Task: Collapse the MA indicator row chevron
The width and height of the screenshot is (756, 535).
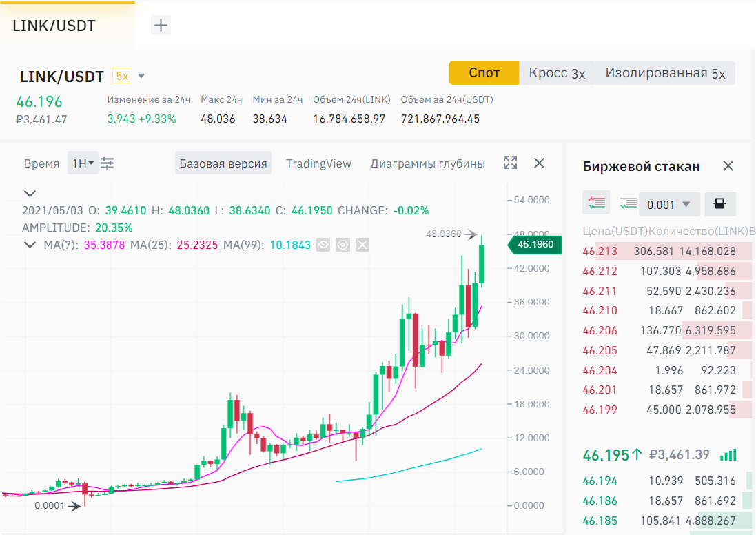Action: (x=30, y=245)
